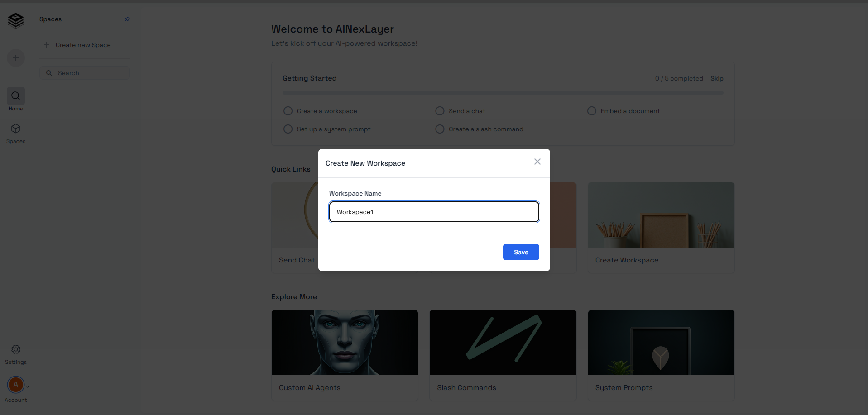Save the new workspace
Screen dimensions: 868x415
(521, 252)
